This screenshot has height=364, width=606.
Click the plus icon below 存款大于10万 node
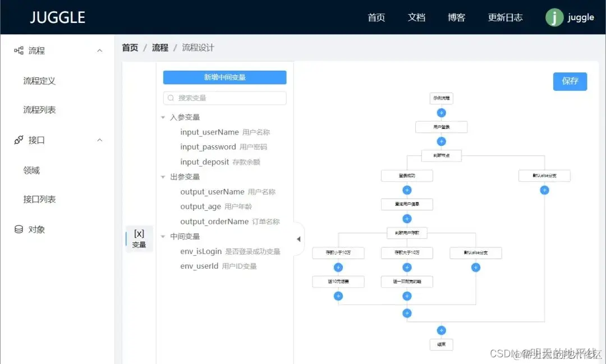[x=407, y=268]
